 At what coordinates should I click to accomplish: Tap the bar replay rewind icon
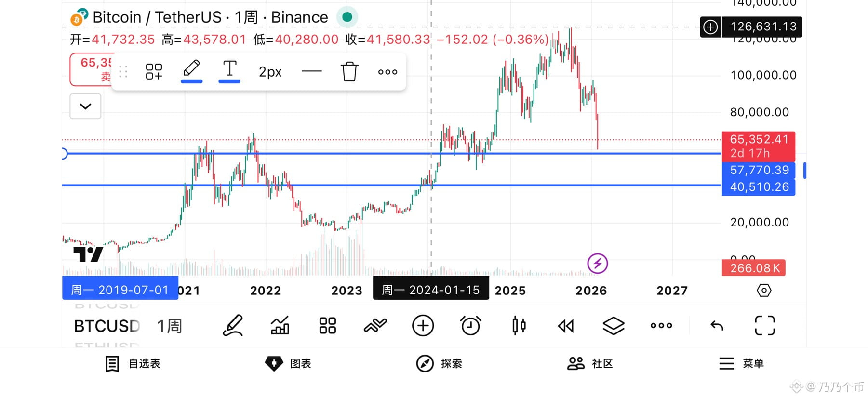566,326
